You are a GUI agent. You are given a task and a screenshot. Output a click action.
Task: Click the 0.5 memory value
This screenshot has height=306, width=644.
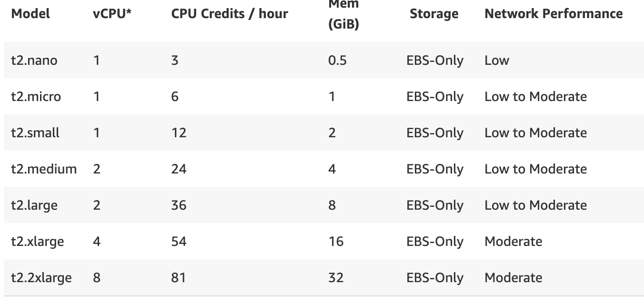tap(337, 61)
